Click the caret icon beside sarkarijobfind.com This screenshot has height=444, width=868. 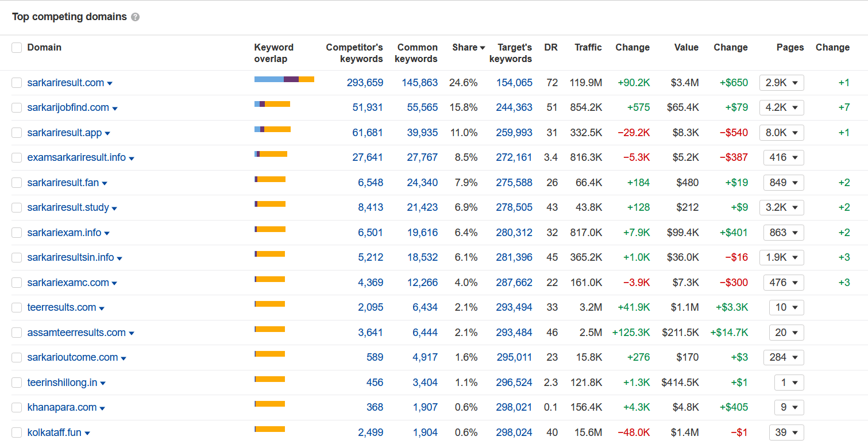[x=115, y=109]
